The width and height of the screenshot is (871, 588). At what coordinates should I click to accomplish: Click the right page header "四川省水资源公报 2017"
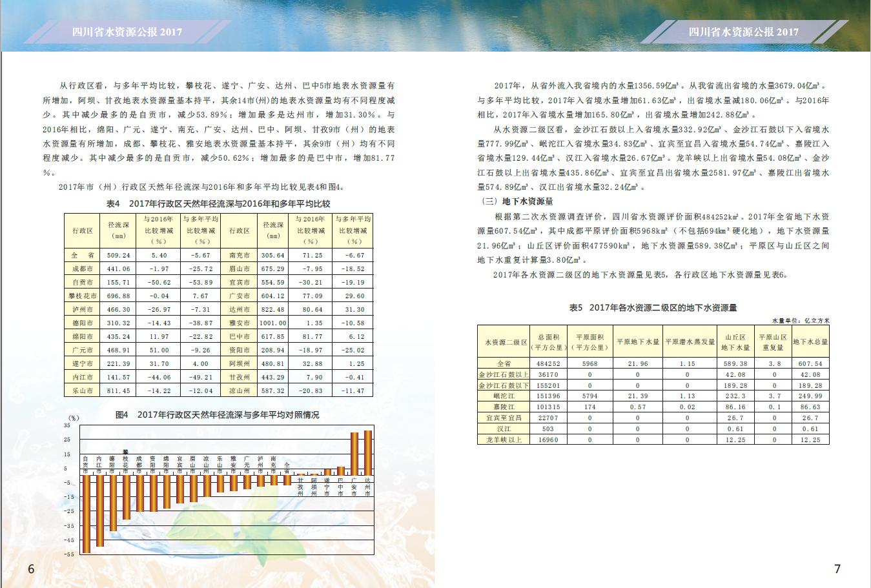point(743,32)
